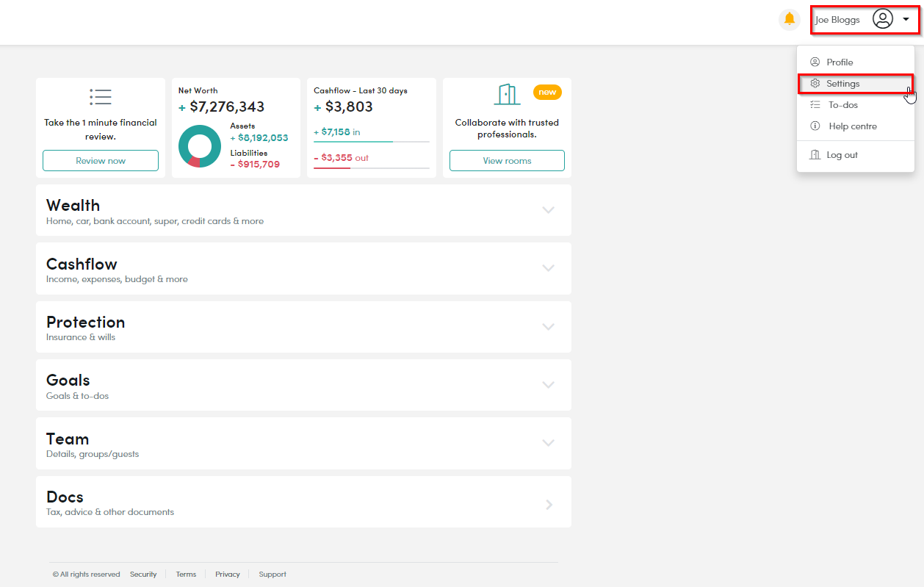Click the user avatar icon beside Joe Bloggs
The width and height of the screenshot is (924, 587).
[x=883, y=19]
